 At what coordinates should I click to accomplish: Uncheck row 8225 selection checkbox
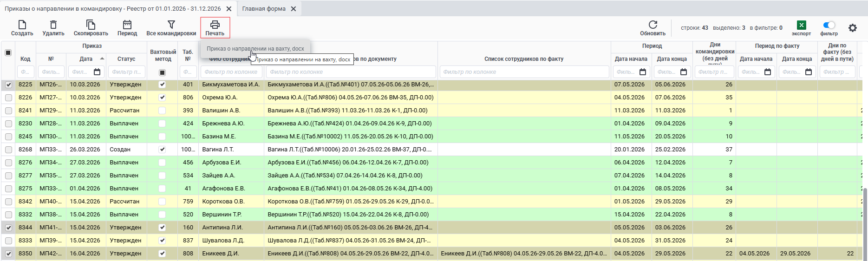pos(8,85)
